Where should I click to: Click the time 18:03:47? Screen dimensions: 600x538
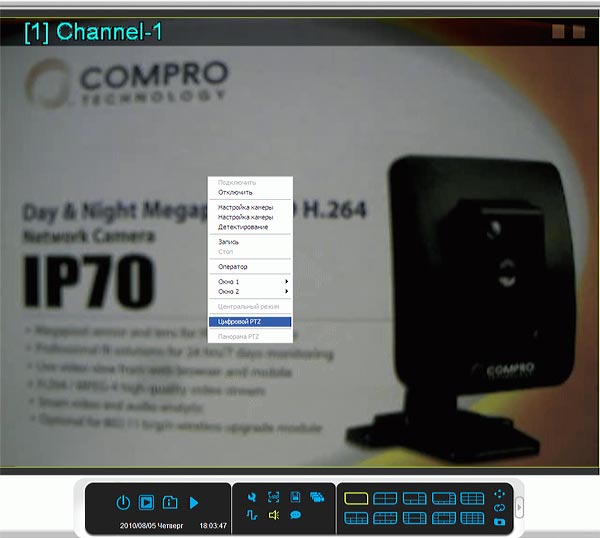coord(213,526)
